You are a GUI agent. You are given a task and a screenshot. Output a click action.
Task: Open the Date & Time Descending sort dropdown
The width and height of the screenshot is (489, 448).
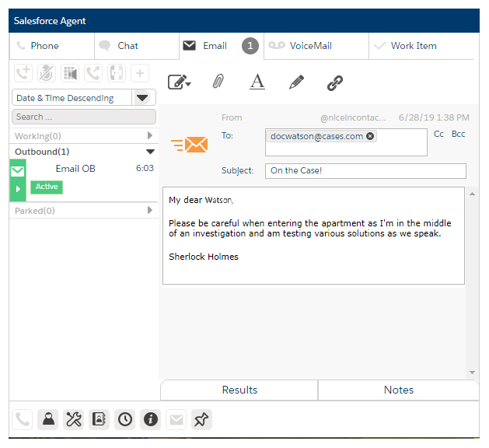(84, 98)
